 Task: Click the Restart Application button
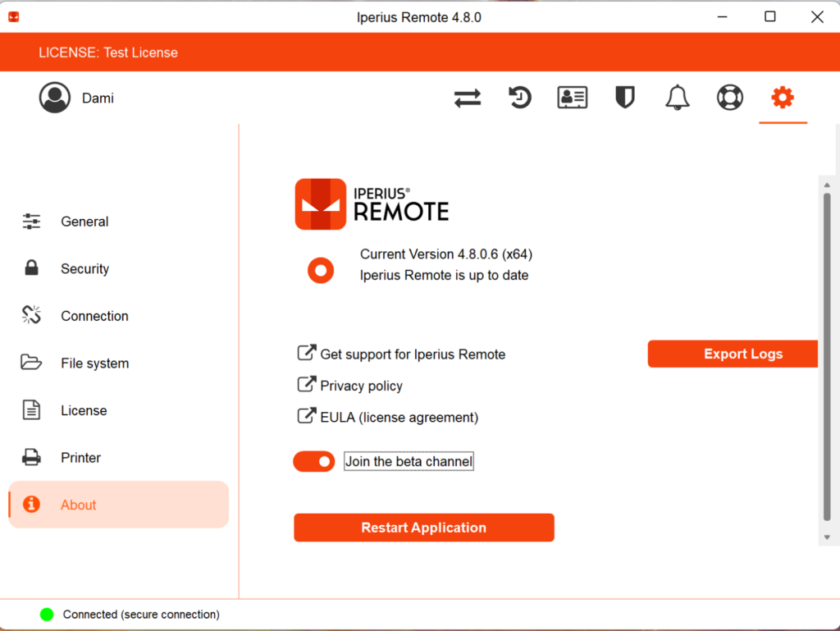pos(424,528)
